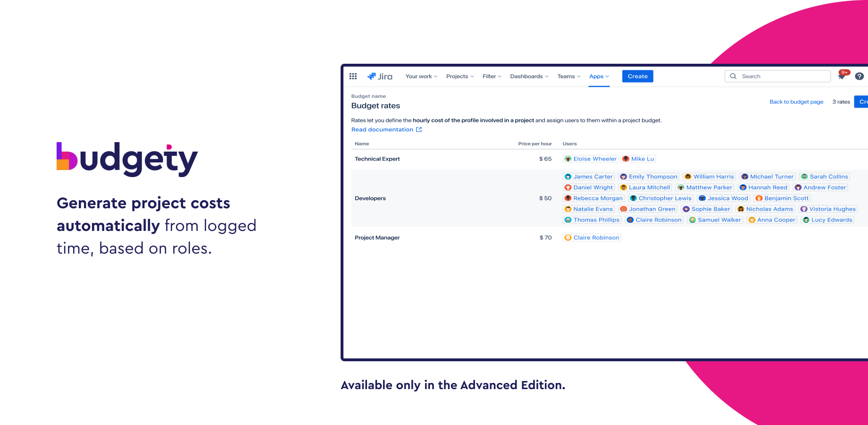Click Thomas Phillips's avatar icon
Viewport: 868px width, 425px height.
568,220
